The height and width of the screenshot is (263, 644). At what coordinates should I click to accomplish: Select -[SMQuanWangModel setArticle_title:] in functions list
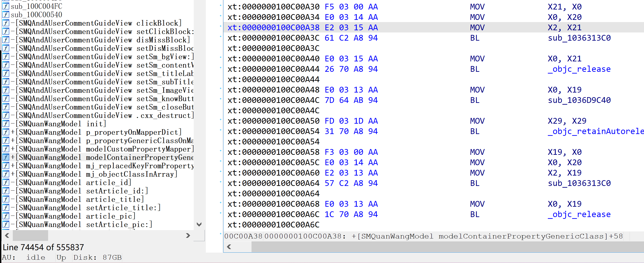pos(90,208)
